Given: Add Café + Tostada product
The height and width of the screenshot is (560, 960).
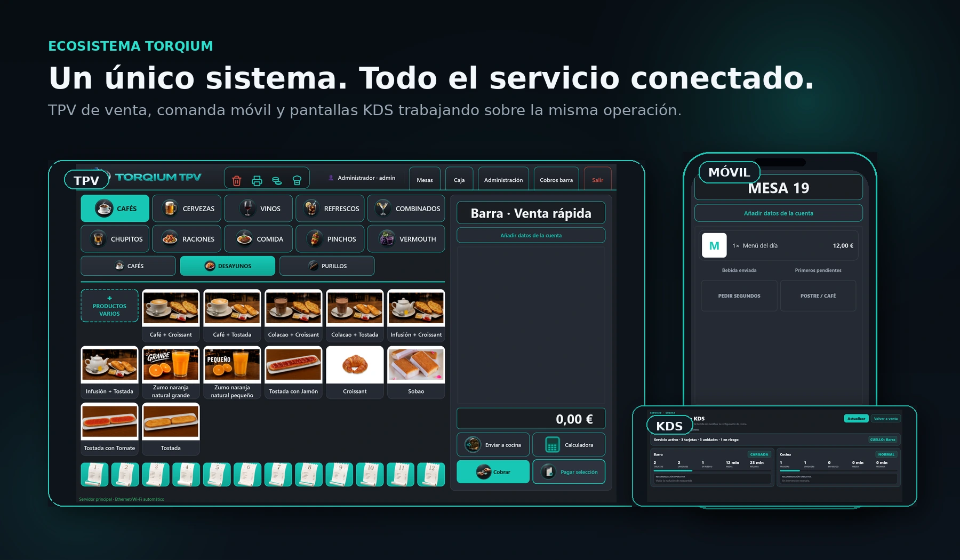Looking at the screenshot, I should (x=232, y=315).
